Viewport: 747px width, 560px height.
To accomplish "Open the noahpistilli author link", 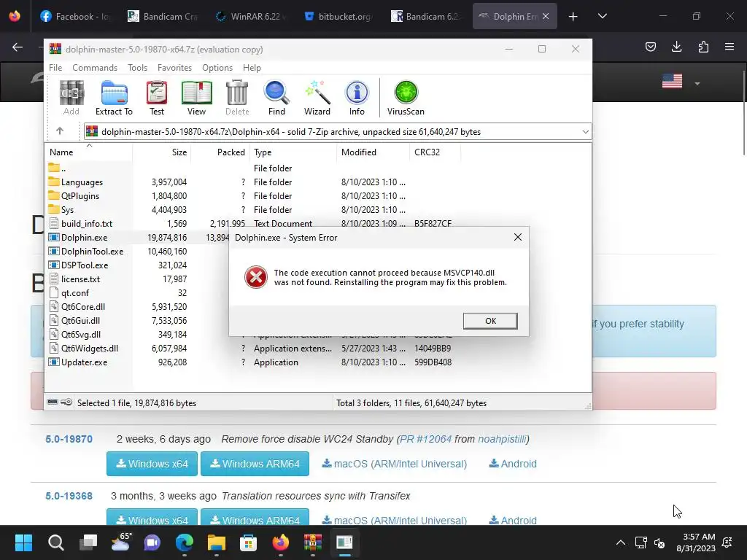I will [502, 439].
